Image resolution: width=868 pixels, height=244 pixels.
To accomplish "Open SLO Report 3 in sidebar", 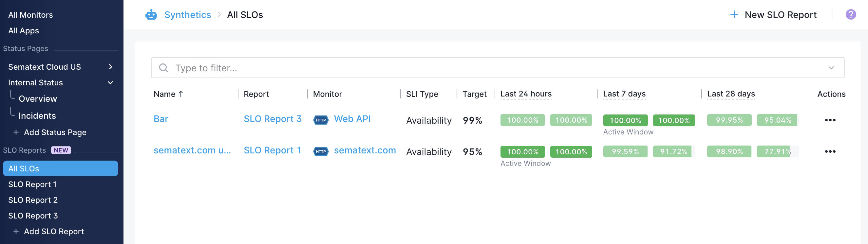I will point(33,216).
